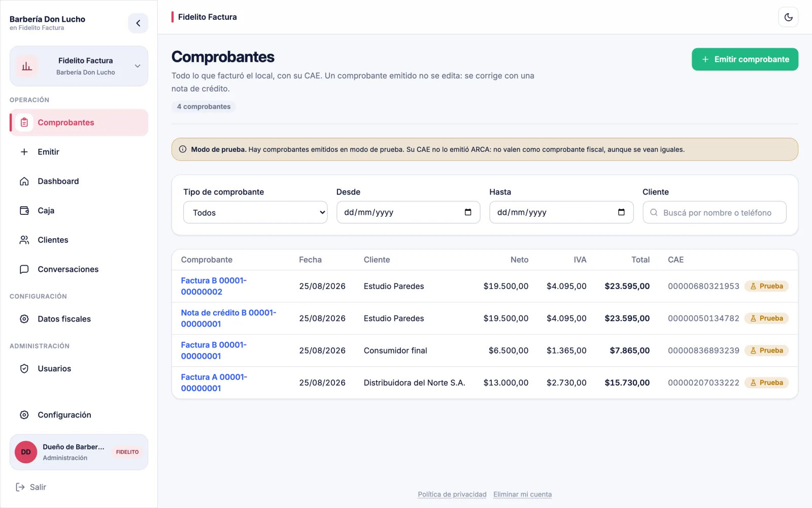Navigate to Dashboard
Image resolution: width=812 pixels, height=508 pixels.
79,181
